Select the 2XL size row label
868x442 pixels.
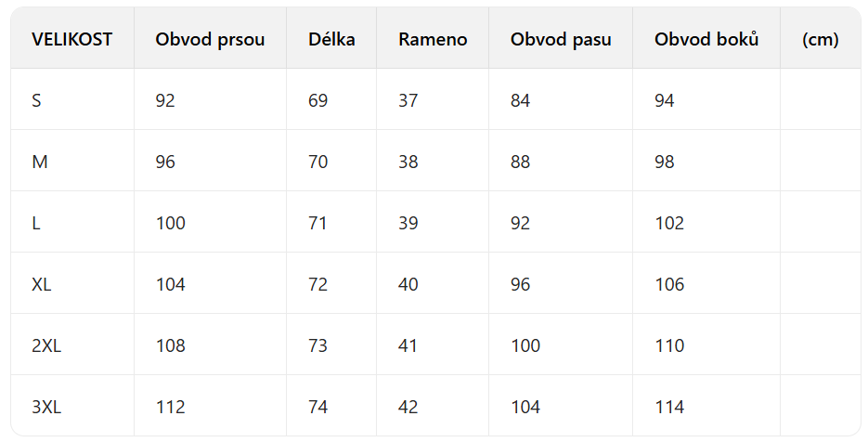[x=46, y=345]
